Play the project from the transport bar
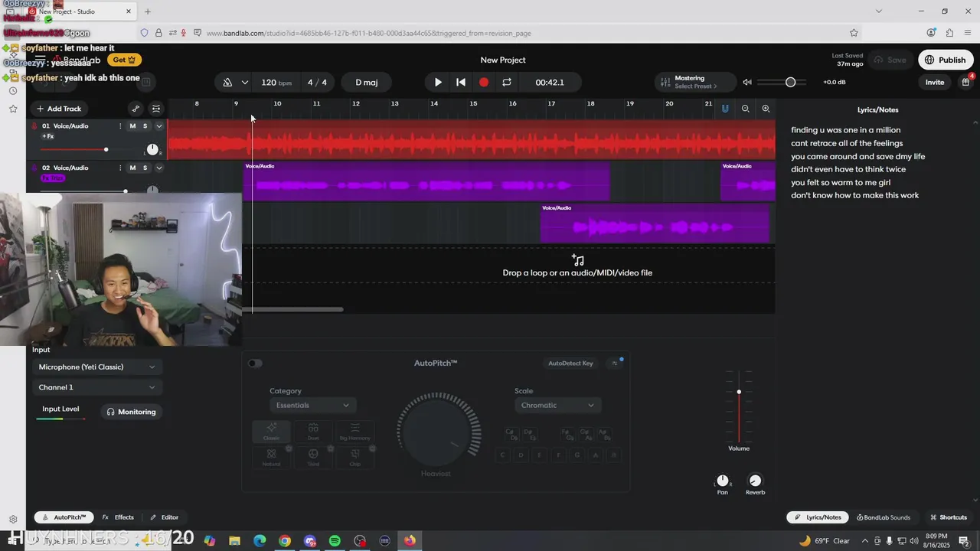Image resolution: width=980 pixels, height=551 pixels. point(438,82)
